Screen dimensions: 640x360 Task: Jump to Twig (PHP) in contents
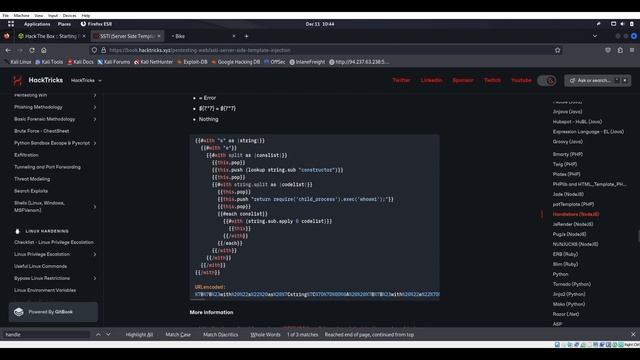click(565, 164)
